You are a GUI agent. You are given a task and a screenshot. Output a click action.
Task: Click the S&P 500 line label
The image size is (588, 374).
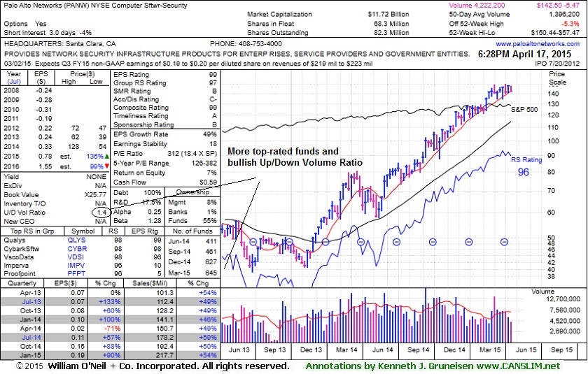coord(524,109)
